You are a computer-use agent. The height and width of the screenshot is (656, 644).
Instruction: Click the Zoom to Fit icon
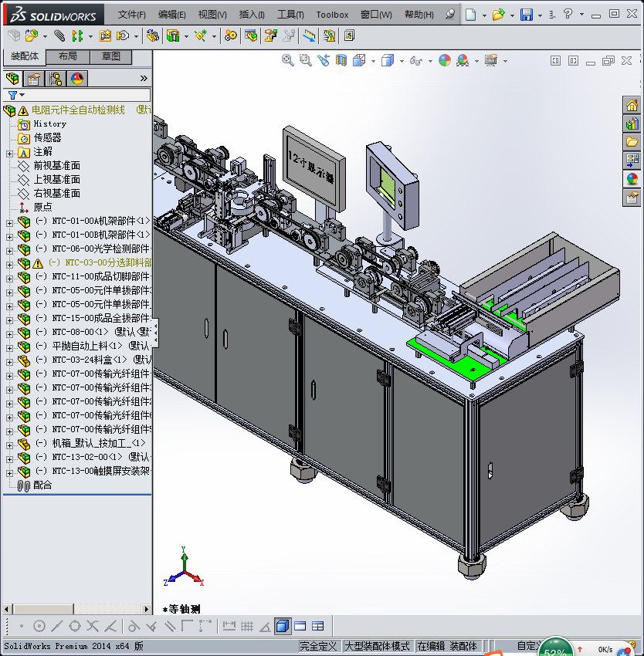pos(287,61)
